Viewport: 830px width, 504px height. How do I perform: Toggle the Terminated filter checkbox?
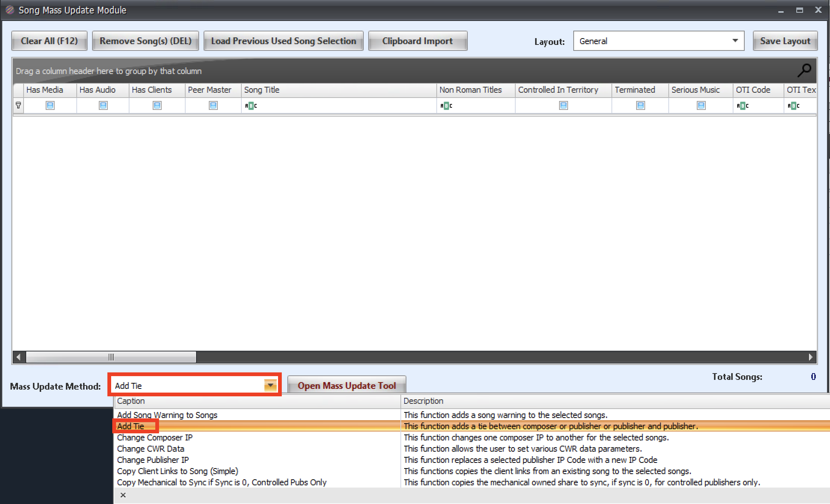click(640, 105)
